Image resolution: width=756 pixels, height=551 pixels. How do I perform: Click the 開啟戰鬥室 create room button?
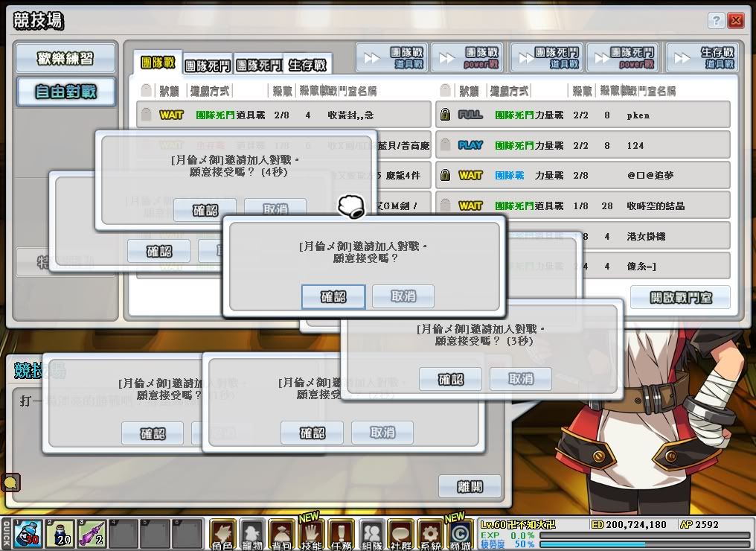[x=680, y=297]
